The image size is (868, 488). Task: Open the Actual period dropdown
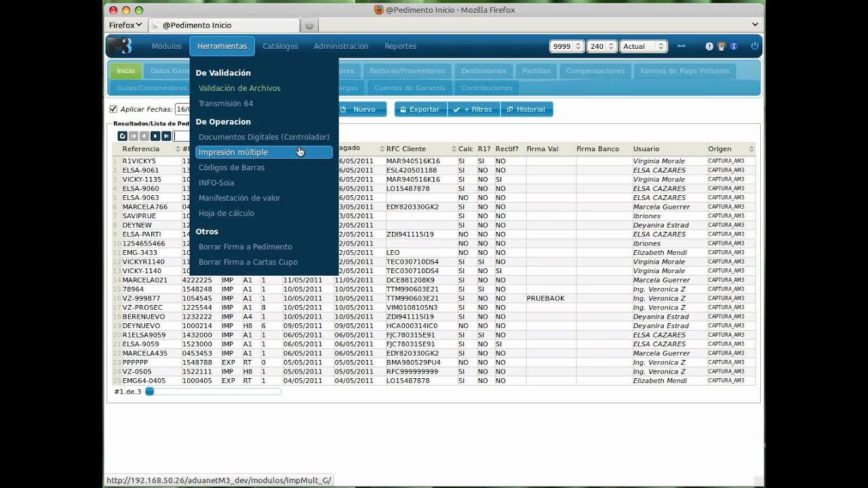click(644, 46)
